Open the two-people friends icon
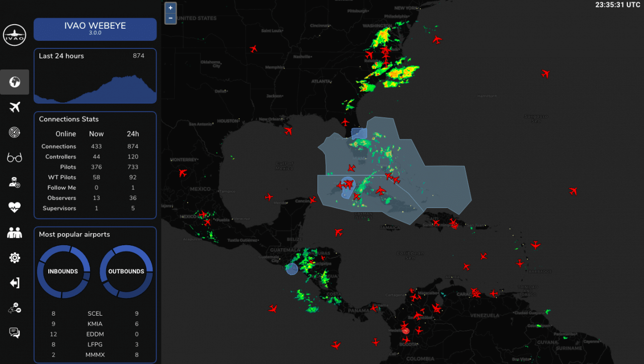Viewport: 644px width, 364px height. coord(15,233)
